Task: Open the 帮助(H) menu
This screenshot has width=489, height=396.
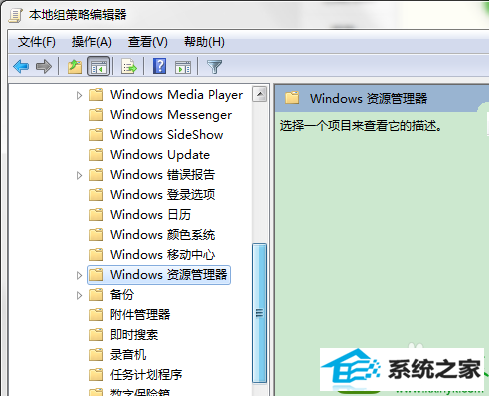Action: (x=204, y=42)
